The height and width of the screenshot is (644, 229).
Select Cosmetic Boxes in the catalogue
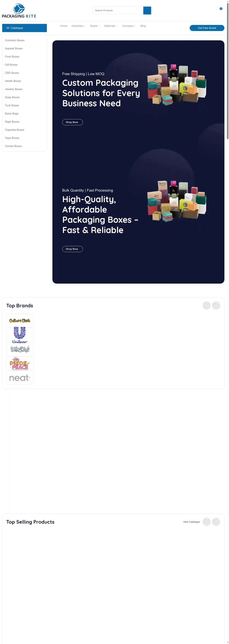click(15, 40)
